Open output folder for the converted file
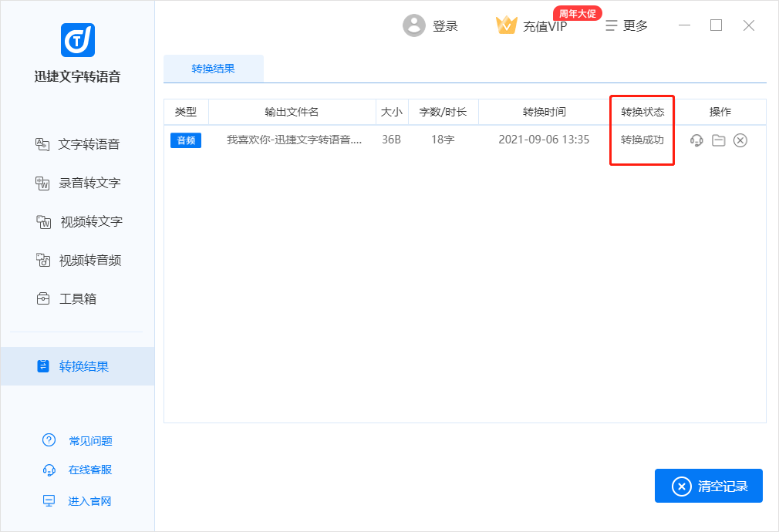Viewport: 779px width, 532px height. pos(718,140)
